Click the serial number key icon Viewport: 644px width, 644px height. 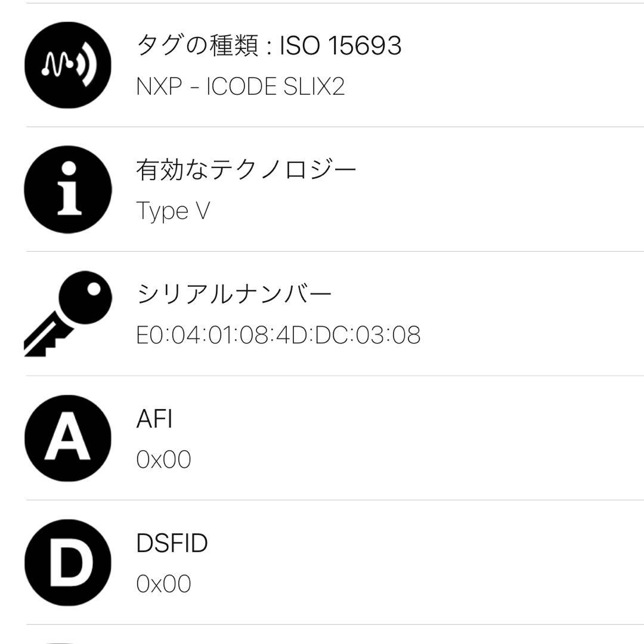[x=67, y=314]
